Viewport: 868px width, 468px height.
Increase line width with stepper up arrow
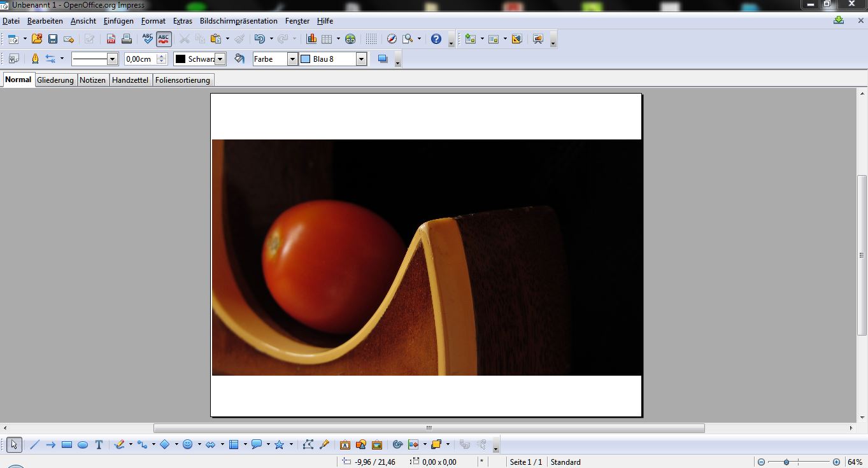(x=162, y=55)
